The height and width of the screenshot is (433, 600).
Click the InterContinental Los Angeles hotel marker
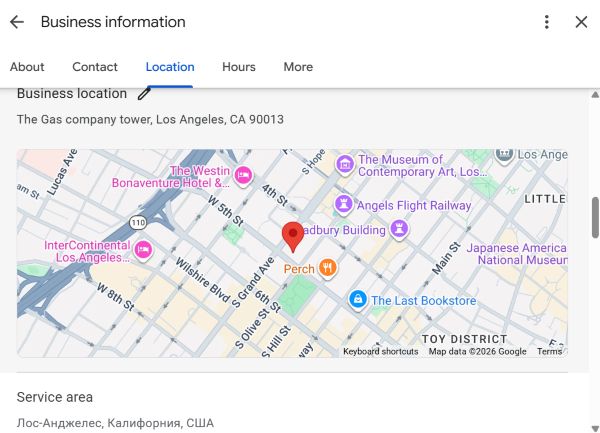(143, 250)
